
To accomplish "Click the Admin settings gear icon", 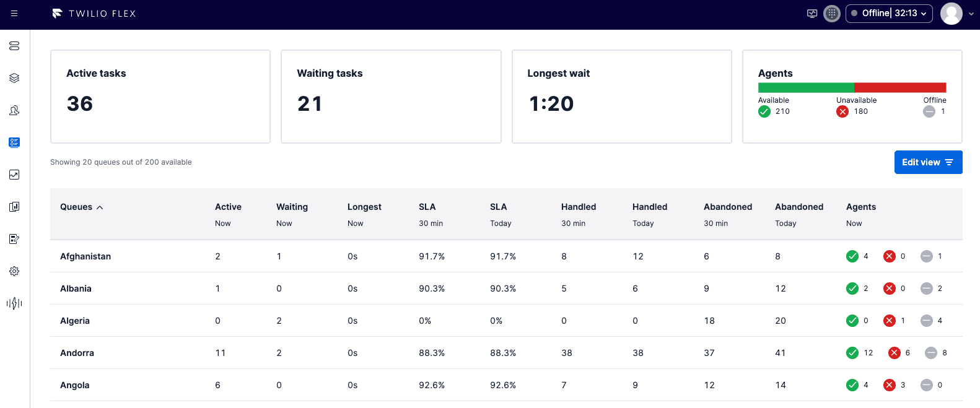I will (14, 271).
